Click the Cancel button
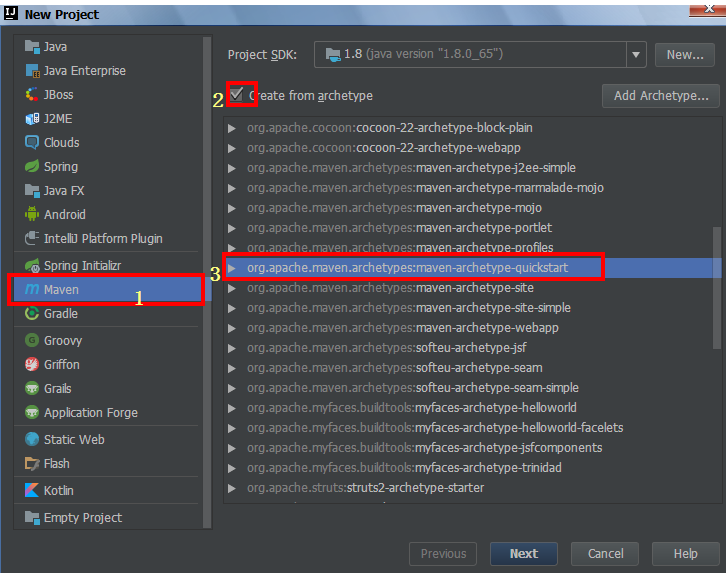The image size is (726, 573). click(x=605, y=554)
